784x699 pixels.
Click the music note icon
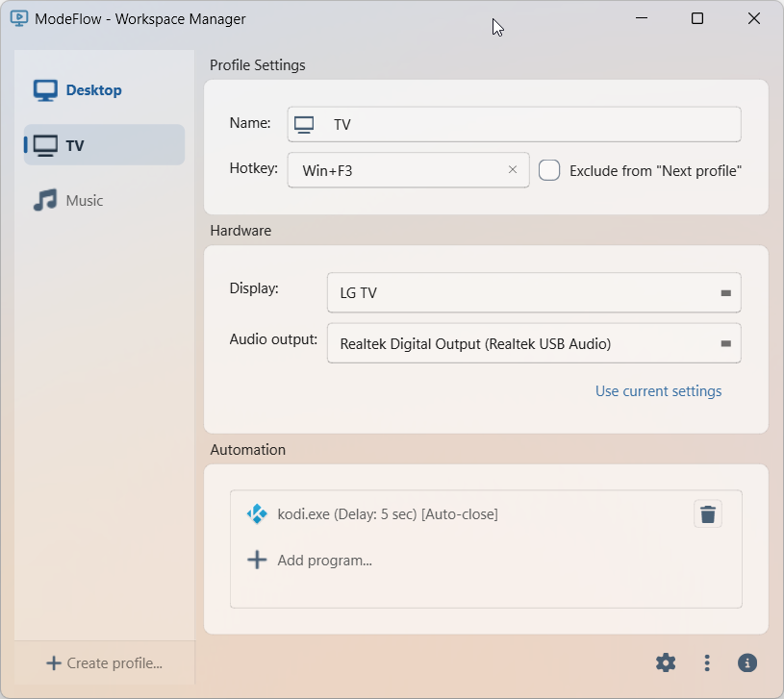click(45, 200)
